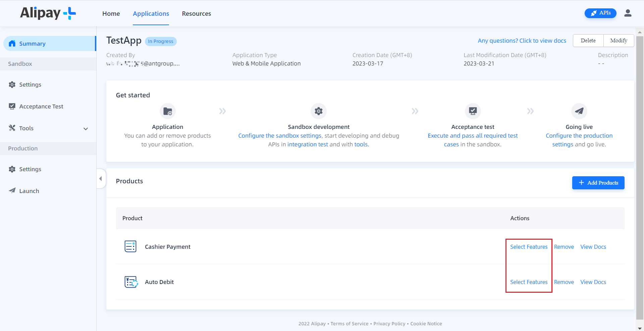This screenshot has height=331, width=644.
Task: Click the Sandbox development gear illustration
Action: click(318, 111)
